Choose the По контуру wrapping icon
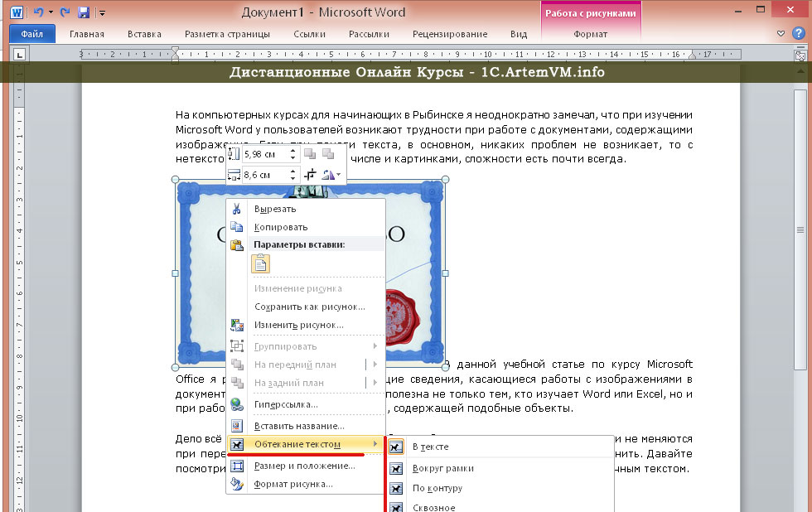 pos(396,488)
